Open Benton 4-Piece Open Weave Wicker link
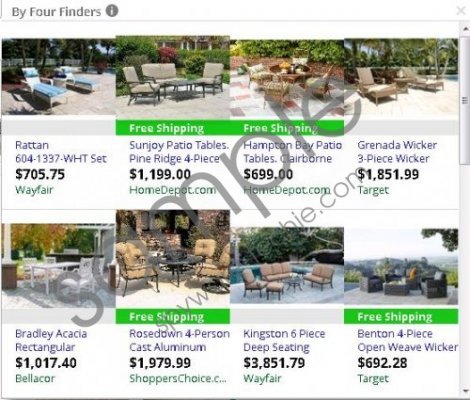Viewport: 470px width, 400px height. (407, 340)
